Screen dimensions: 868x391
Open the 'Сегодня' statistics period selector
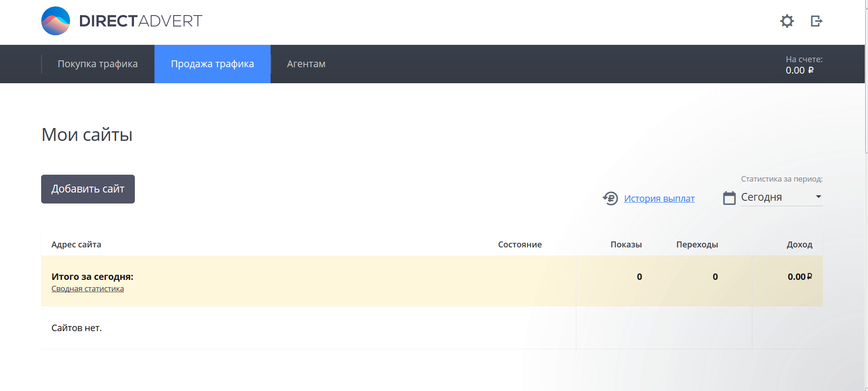(777, 197)
